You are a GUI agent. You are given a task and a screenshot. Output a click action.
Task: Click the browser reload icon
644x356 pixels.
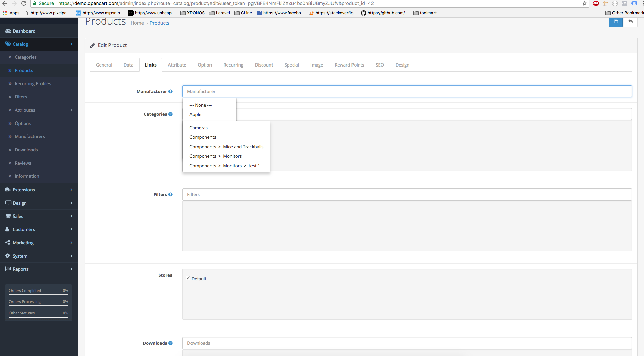point(24,3)
